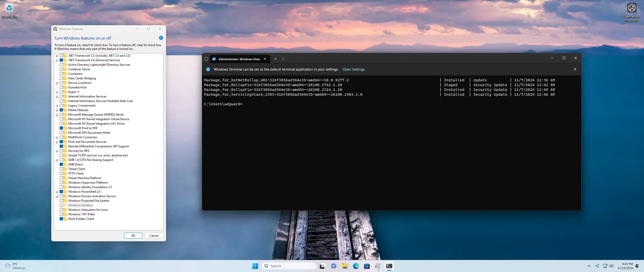Open the Windows Start menu
Image resolution: width=644 pixels, height=272 pixels.
255,266
